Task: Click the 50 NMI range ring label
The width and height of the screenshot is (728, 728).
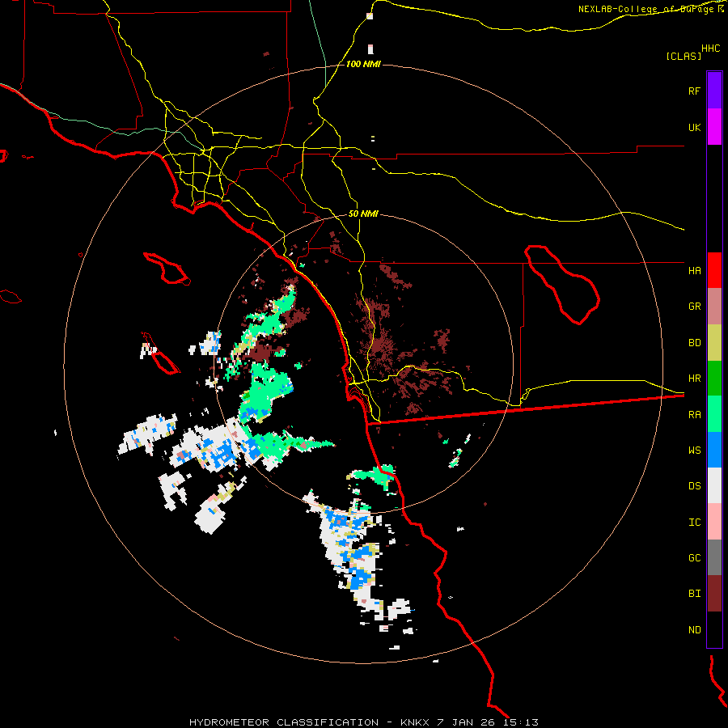Action: [363, 214]
